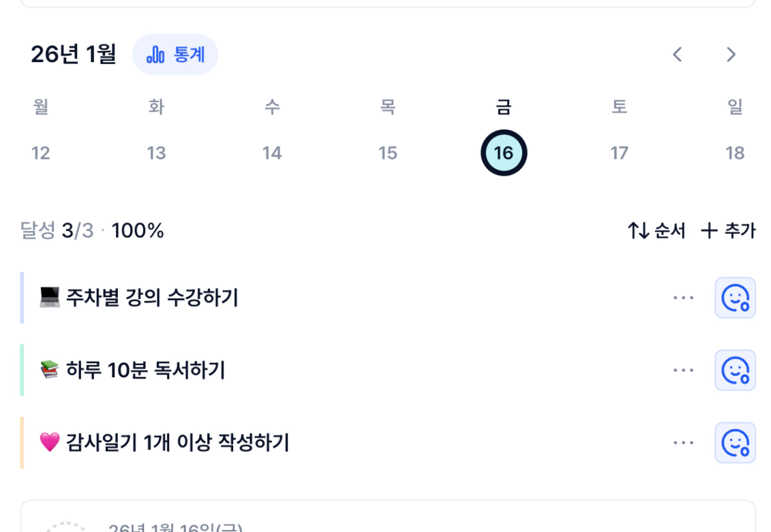Select Monday the 12th in calendar
771x532 pixels.
pos(41,153)
